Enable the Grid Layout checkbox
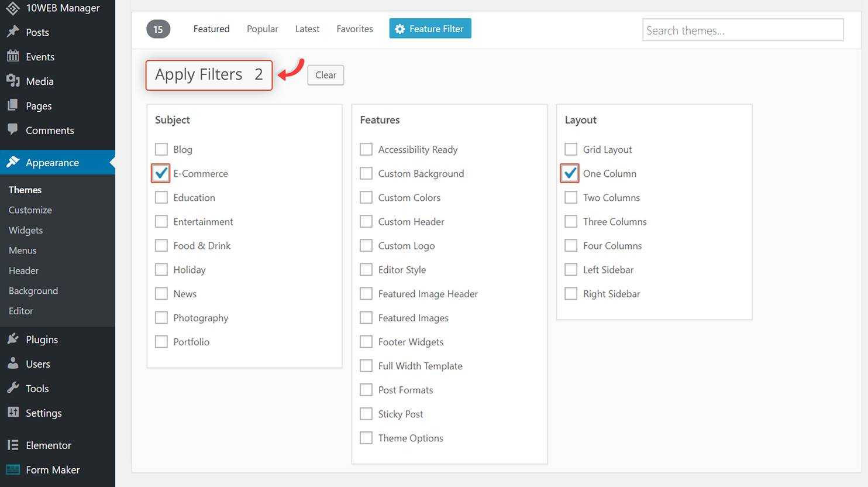868x487 pixels. point(571,149)
